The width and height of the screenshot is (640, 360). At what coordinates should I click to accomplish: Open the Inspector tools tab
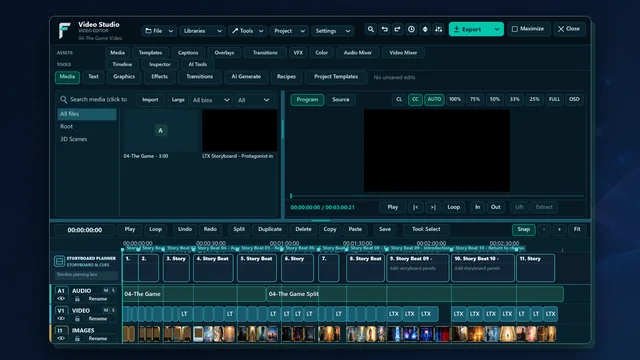click(x=160, y=64)
